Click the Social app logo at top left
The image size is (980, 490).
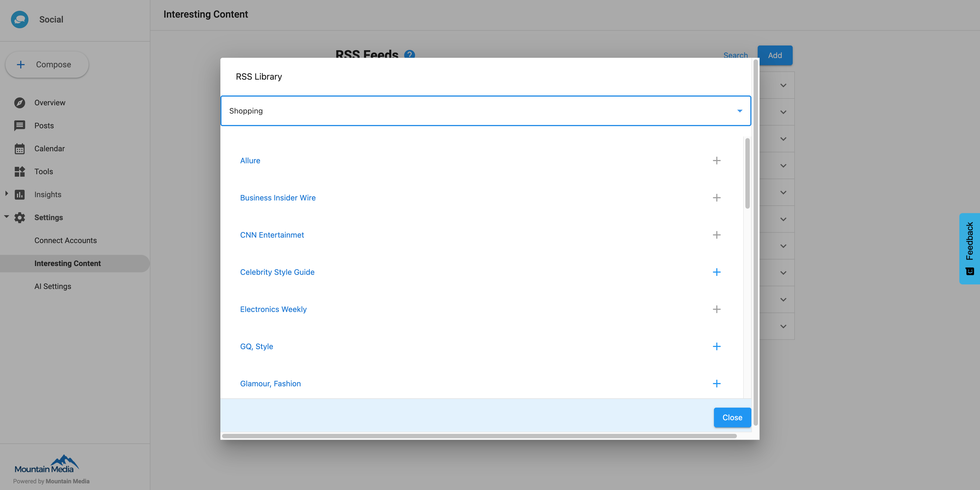pyautogui.click(x=19, y=19)
